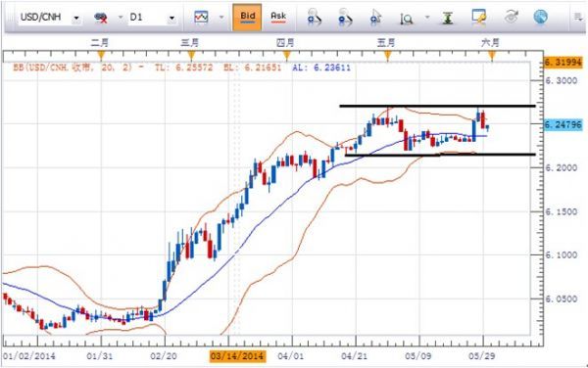Click the 6.31994 orange price label
The image size is (588, 368).
tap(563, 62)
